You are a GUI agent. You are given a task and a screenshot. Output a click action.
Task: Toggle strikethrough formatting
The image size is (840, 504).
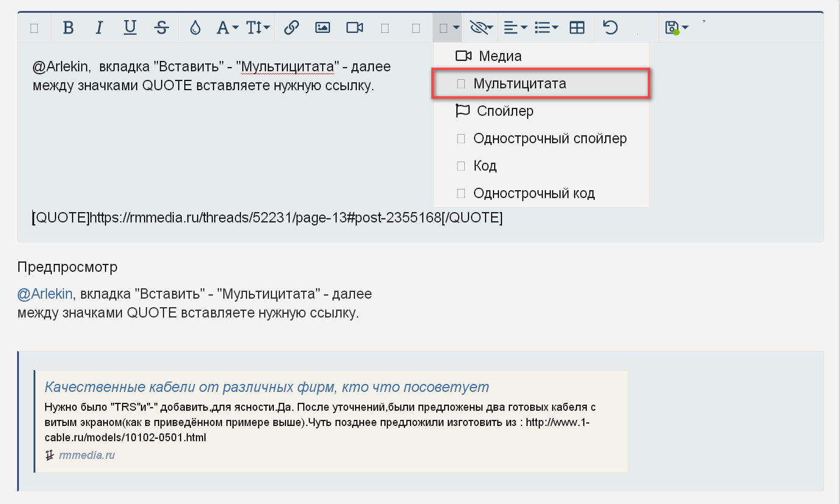pyautogui.click(x=161, y=27)
